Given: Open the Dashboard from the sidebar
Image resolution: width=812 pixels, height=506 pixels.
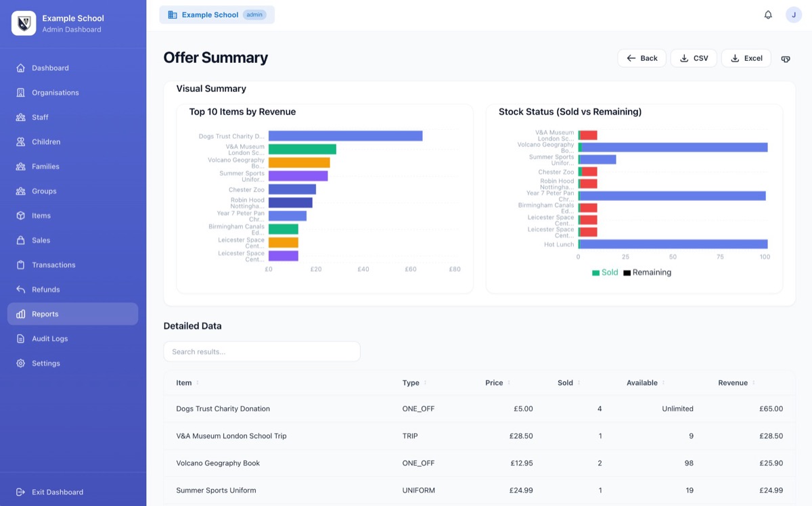Looking at the screenshot, I should (21, 68).
